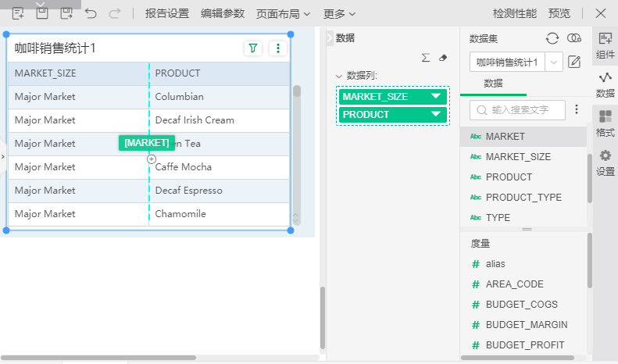Open the 格式 format side panel
Screen dimensions: 618x364
tap(605, 123)
